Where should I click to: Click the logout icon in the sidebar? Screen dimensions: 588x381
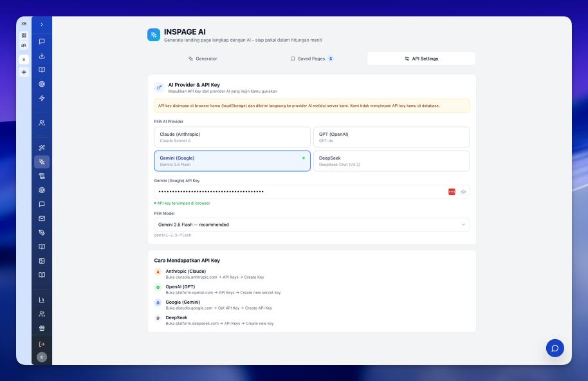point(42,344)
